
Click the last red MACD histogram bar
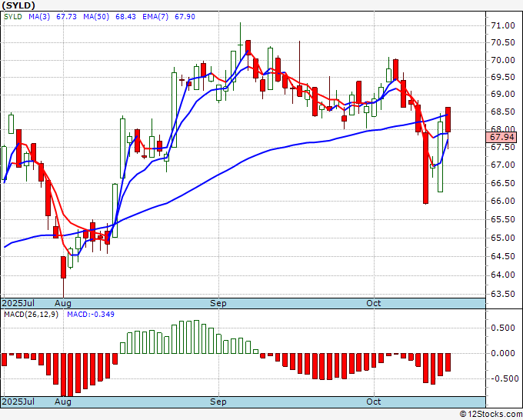(448, 362)
